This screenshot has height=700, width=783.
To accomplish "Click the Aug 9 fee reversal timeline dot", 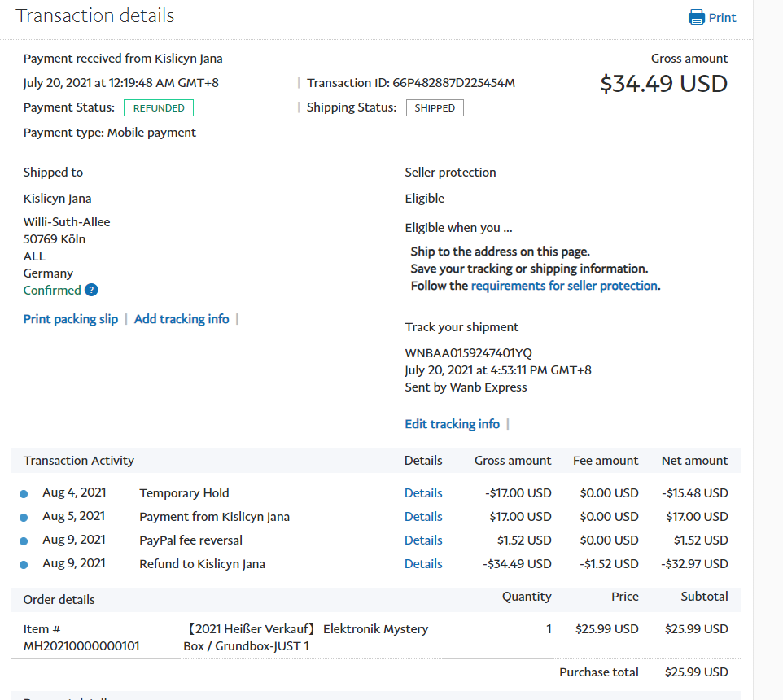I will 24,541.
